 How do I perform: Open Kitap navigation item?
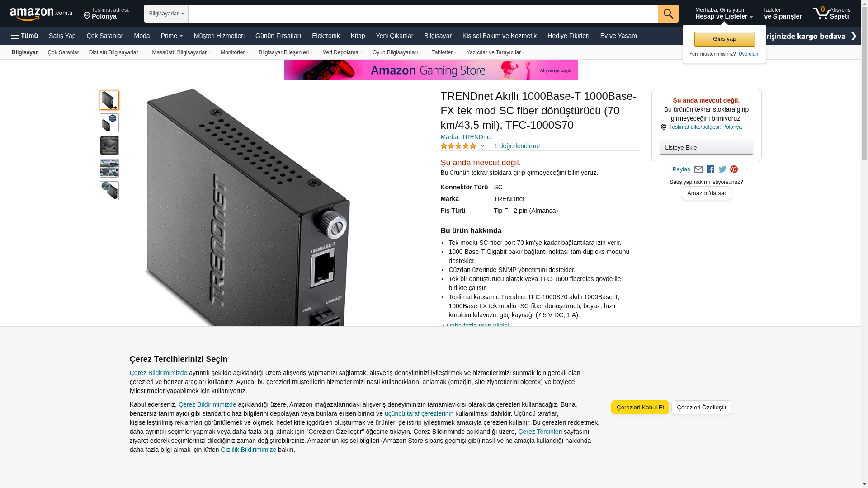click(x=358, y=36)
